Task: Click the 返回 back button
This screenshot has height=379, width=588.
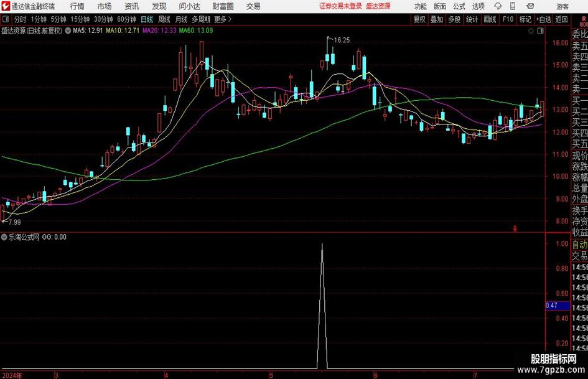Action: click(x=561, y=19)
